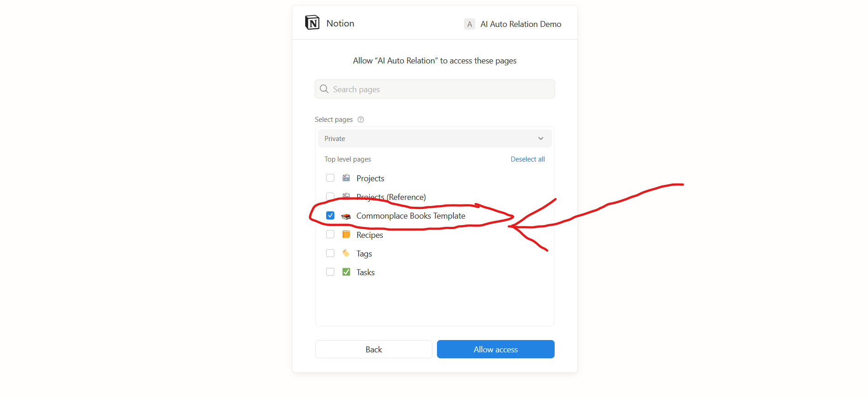
Task: Check the Tasks checkbox
Action: click(x=330, y=272)
